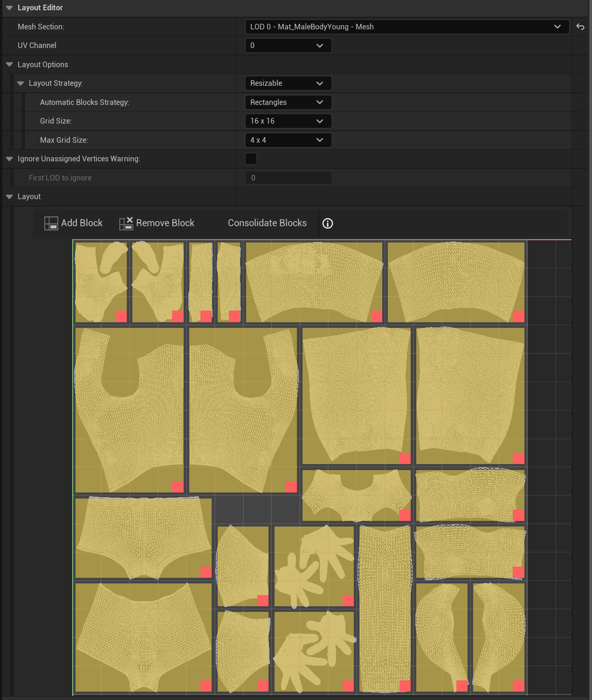Open the Max Grid Size 4 x 4 dropdown
Image resolution: width=592 pixels, height=700 pixels.
pyautogui.click(x=288, y=140)
